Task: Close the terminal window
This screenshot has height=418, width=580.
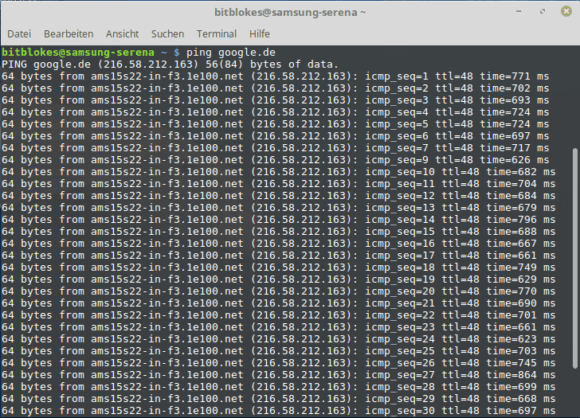Action: coord(566,11)
